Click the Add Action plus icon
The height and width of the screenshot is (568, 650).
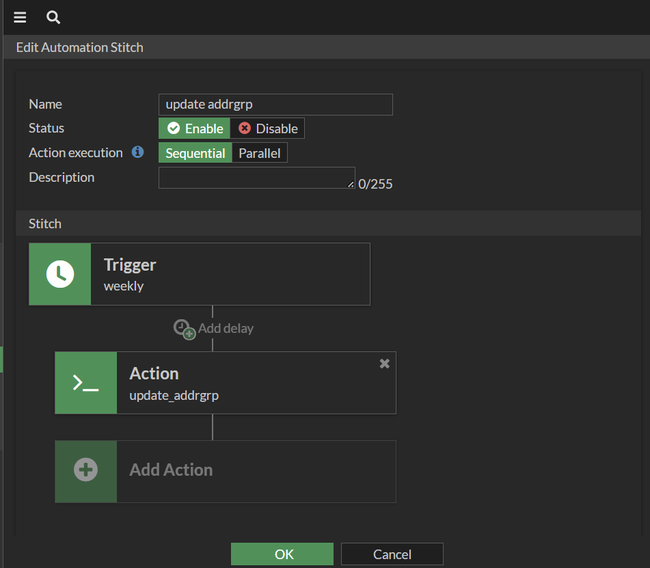coord(86,470)
